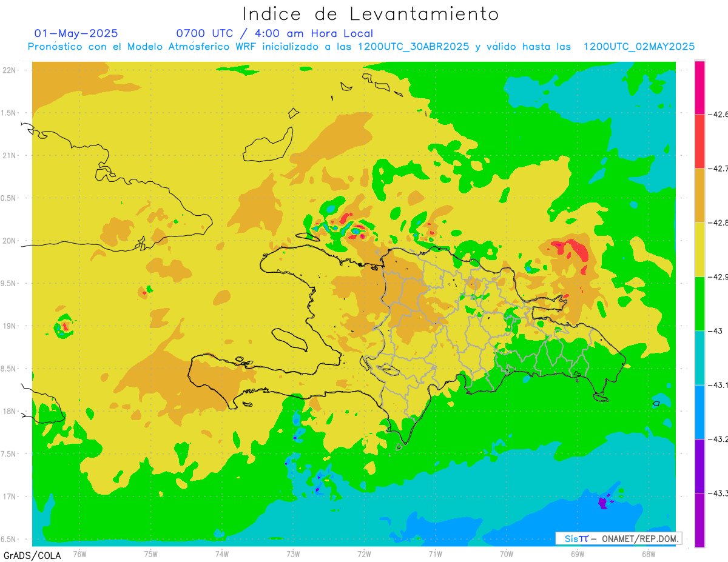Click the legend value "-43.1"
Image resolution: width=728 pixels, height=562 pixels.
point(718,385)
